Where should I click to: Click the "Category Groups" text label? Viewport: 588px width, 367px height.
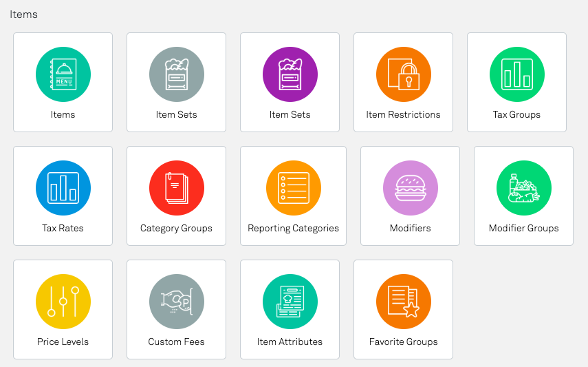[x=177, y=229]
